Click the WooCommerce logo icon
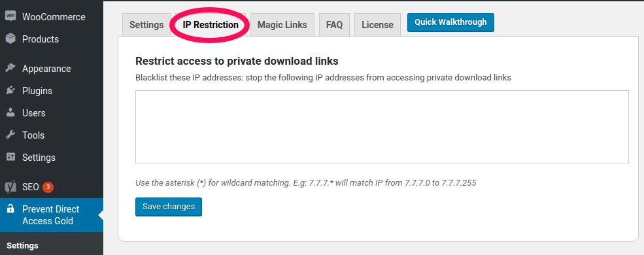The height and width of the screenshot is (255, 644). point(10,16)
